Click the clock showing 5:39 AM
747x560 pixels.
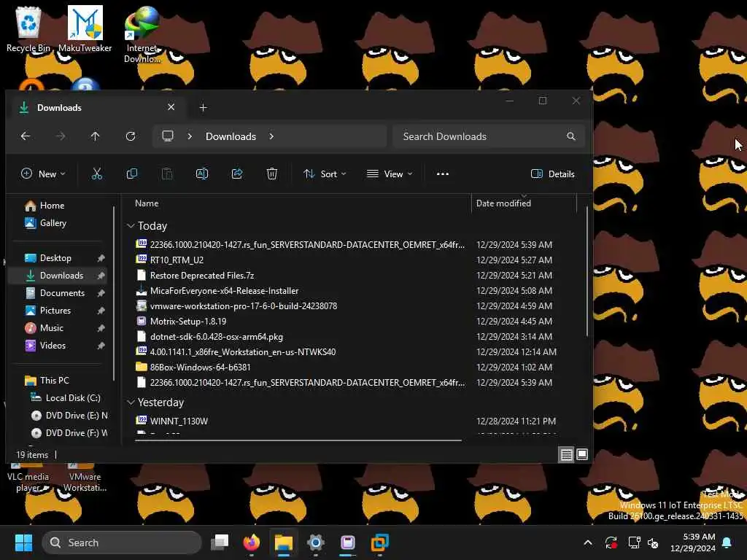[699, 537]
